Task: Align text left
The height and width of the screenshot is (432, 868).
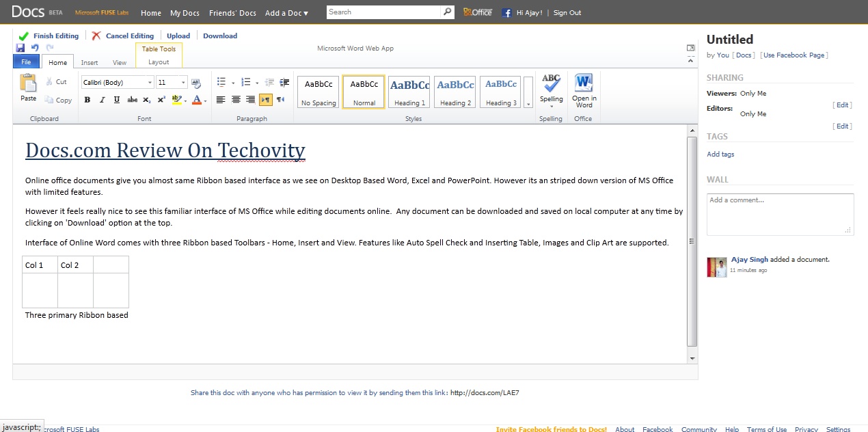Action: pos(221,100)
